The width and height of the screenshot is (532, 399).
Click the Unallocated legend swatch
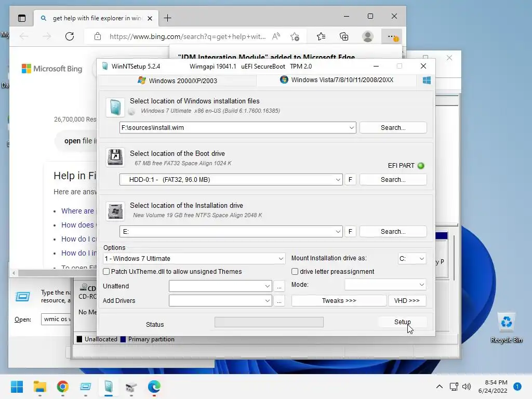pos(79,339)
